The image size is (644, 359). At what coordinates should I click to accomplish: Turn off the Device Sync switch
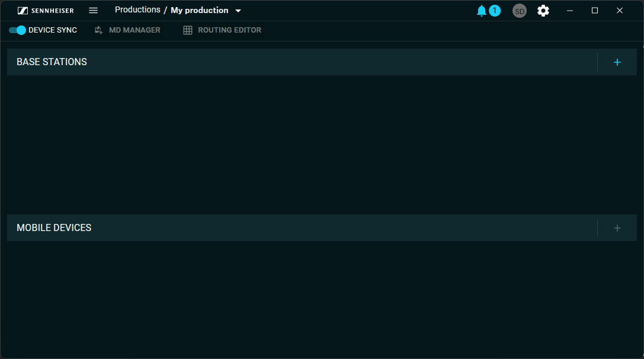(18, 30)
